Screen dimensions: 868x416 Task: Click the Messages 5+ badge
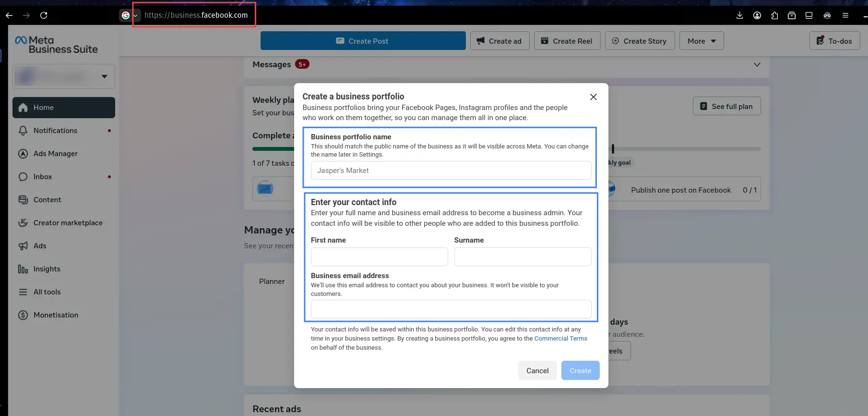(302, 64)
